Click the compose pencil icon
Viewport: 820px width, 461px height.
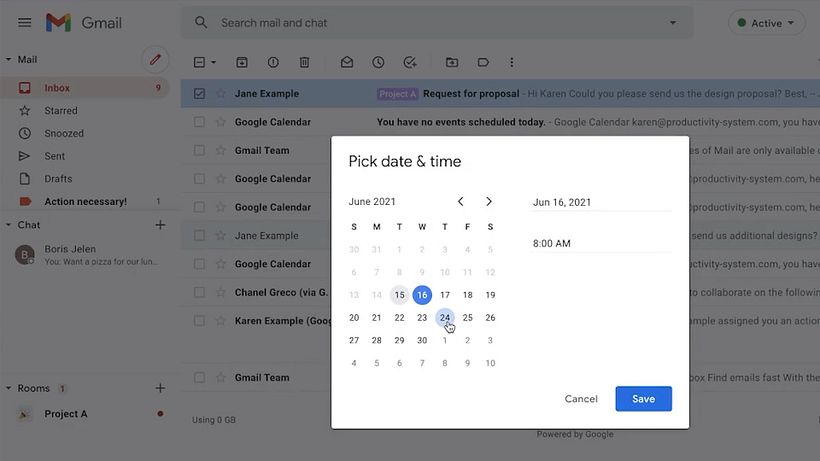[155, 59]
